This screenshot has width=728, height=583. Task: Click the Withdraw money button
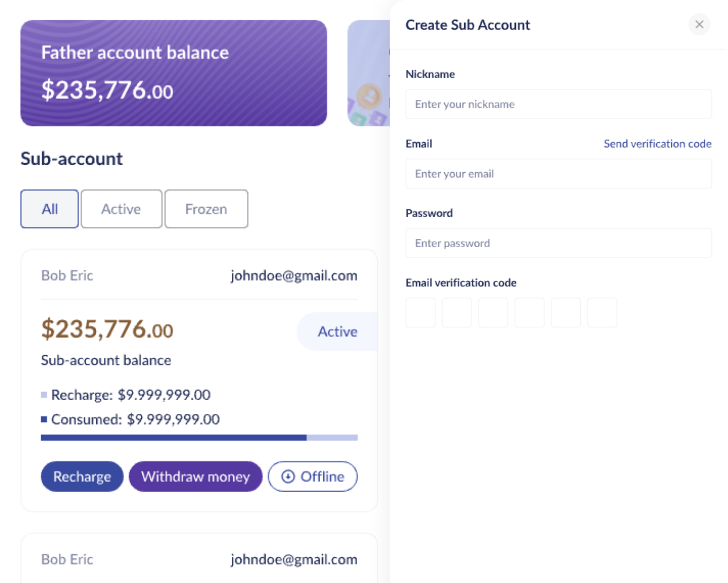195,477
